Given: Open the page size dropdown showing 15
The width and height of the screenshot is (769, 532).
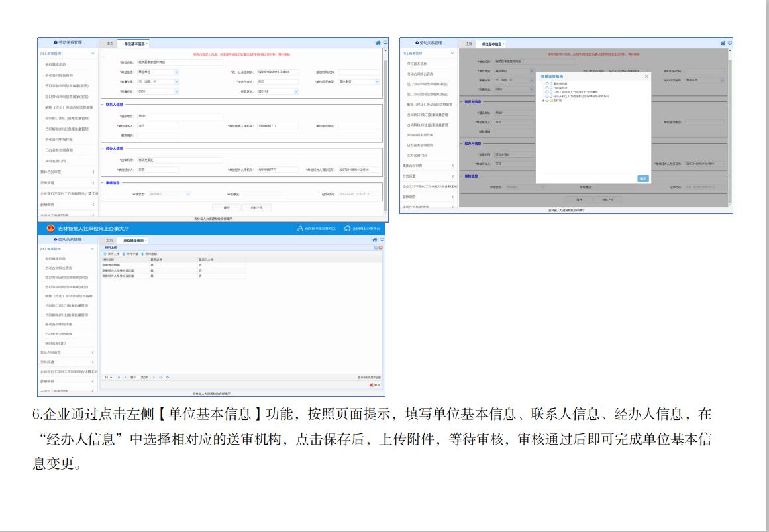Looking at the screenshot, I should click(108, 378).
